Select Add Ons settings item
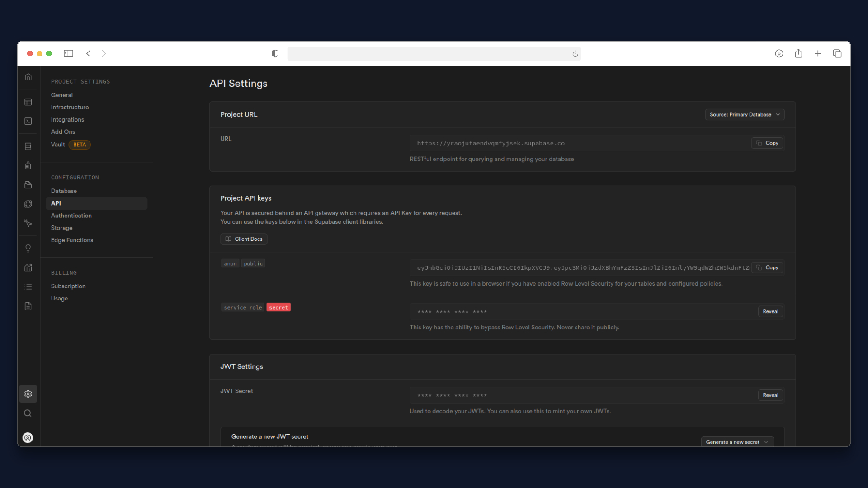The image size is (868, 488). click(x=63, y=131)
